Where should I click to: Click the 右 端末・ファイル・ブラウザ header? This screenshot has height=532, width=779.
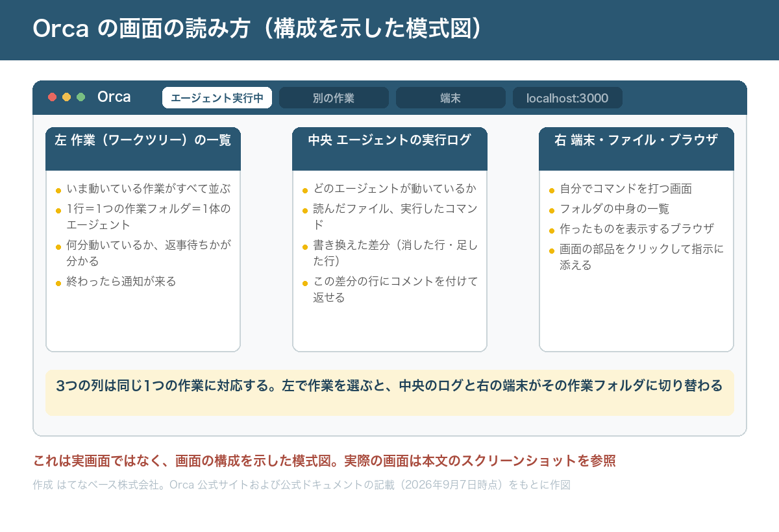click(x=636, y=149)
